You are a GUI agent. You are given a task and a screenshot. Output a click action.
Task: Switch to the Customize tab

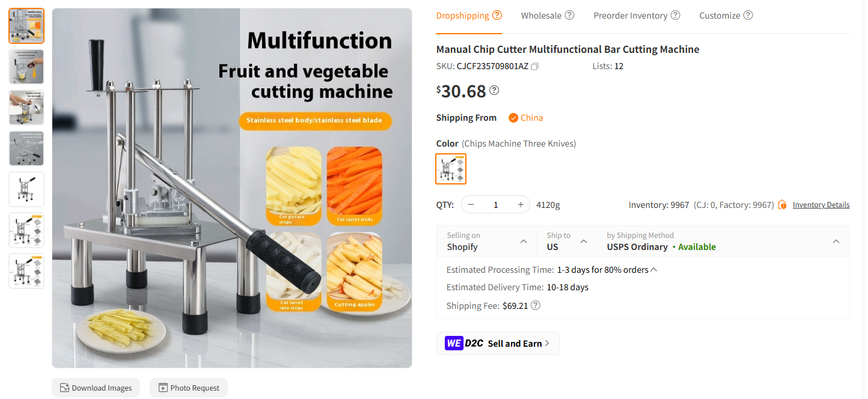720,14
